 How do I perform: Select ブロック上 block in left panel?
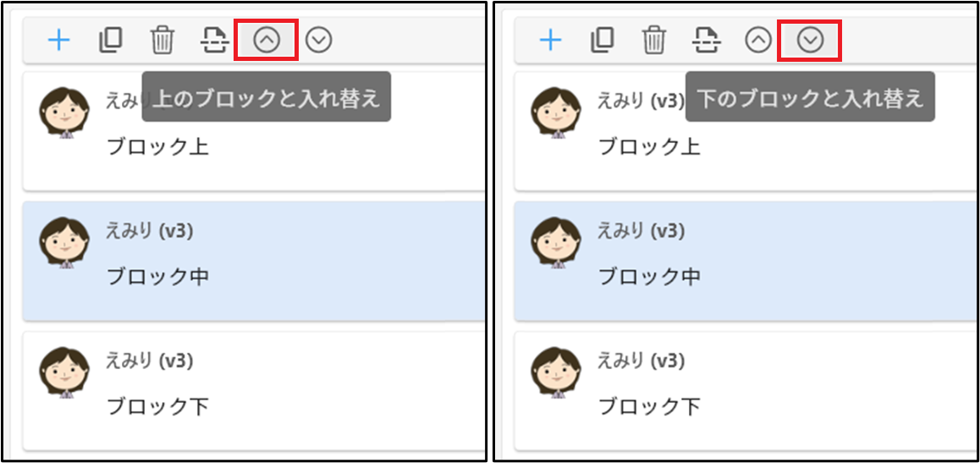click(x=254, y=132)
